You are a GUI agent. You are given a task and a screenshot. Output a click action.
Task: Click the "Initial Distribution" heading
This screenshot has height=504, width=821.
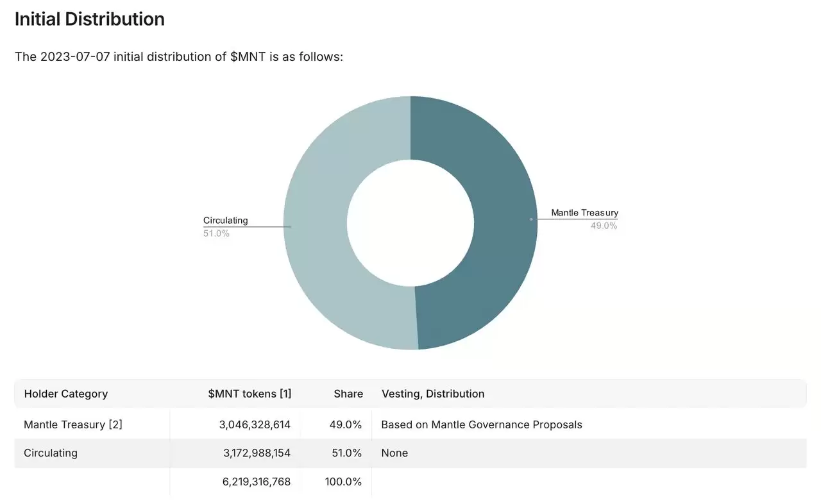[90, 19]
